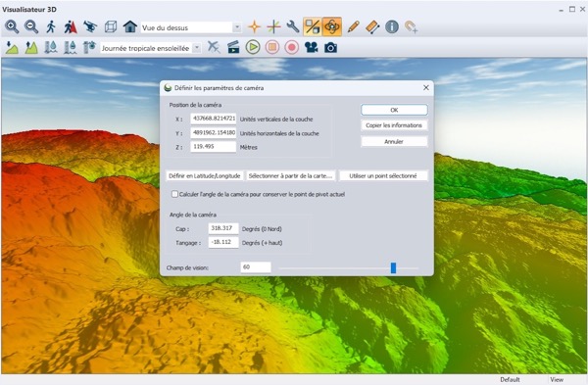Click the View status bar entry
Viewport: 588px width, 385px height.
[x=557, y=380]
